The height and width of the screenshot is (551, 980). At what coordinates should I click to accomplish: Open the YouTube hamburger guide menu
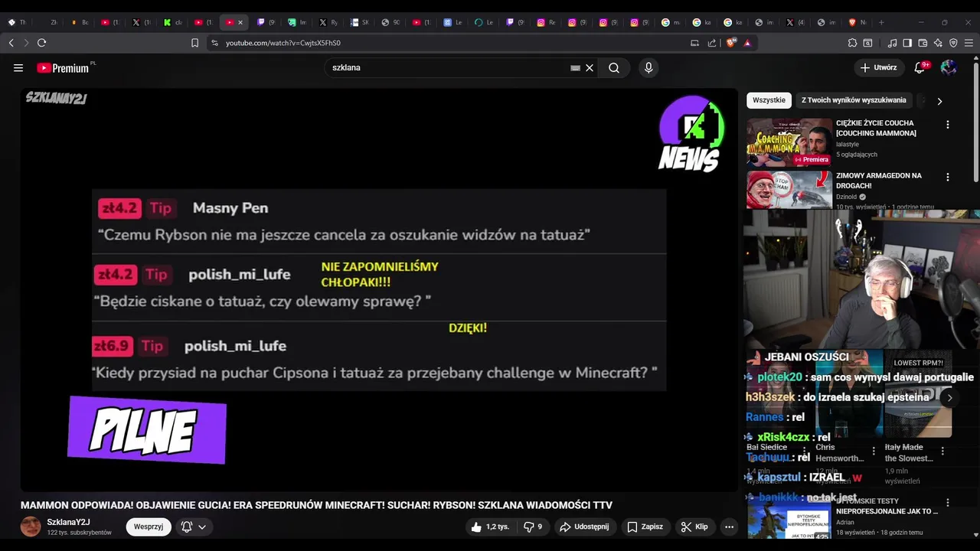(x=18, y=68)
